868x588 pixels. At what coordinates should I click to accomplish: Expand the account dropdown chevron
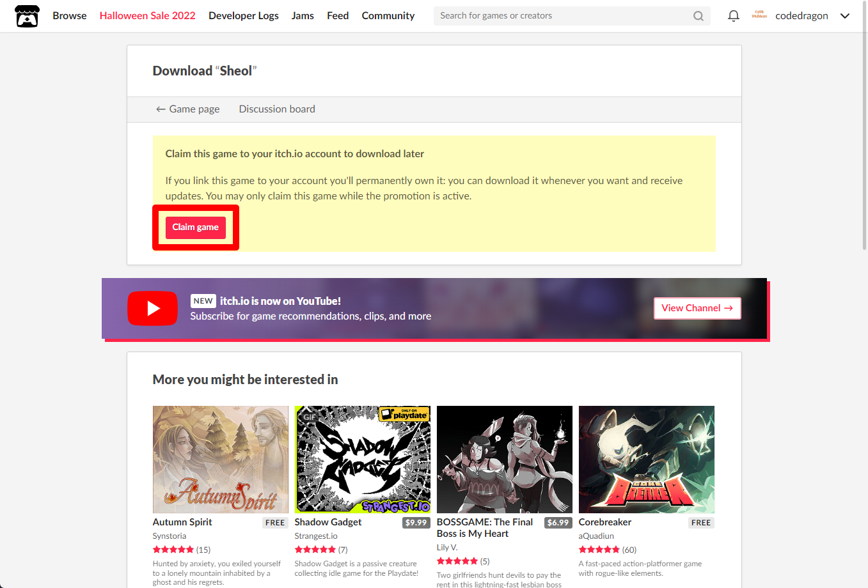(x=845, y=16)
